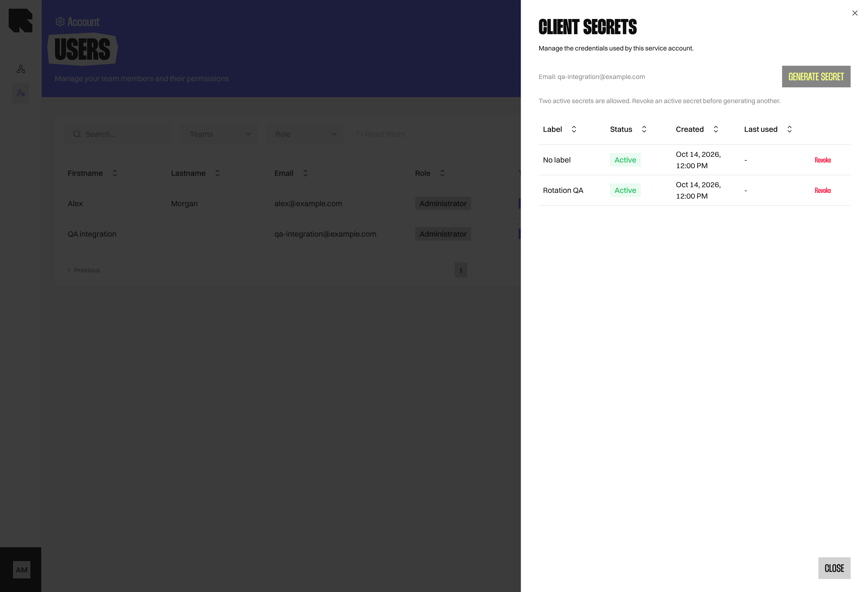Screen dimensions: 868x592
Task: Open the organization structure sidebar icon
Action: [x=21, y=69]
